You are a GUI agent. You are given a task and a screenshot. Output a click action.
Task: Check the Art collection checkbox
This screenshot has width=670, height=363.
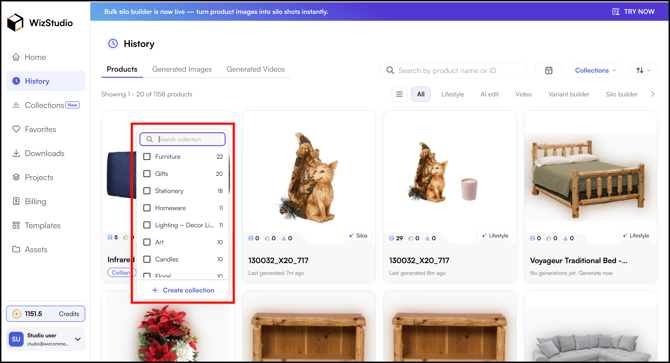(147, 242)
